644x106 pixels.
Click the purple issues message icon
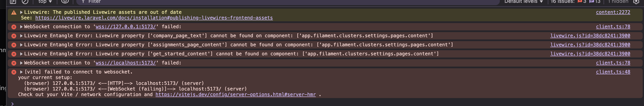click(591, 2)
